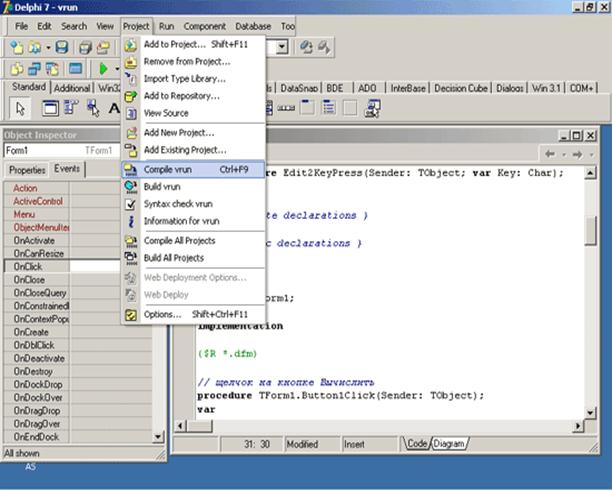Click the Open Project toolbar icon
Image resolution: width=612 pixels, height=491 pixels.
tap(103, 47)
